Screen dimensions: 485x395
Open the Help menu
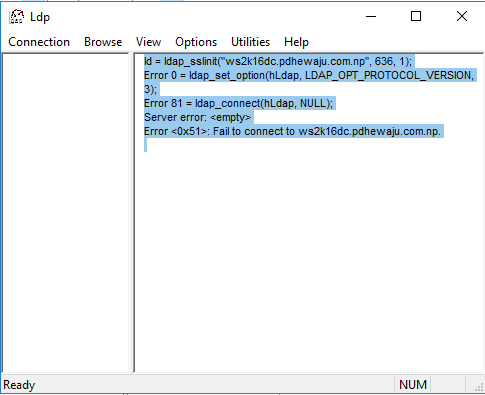[x=296, y=42]
